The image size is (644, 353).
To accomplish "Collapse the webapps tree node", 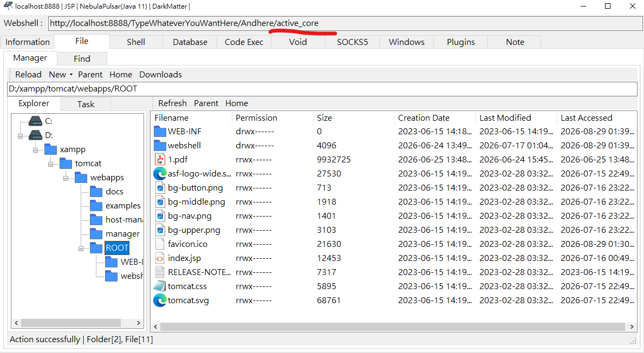I will click(x=66, y=178).
